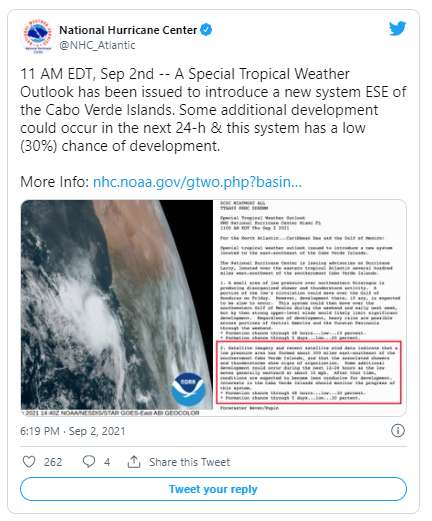Click the share upload arrow icon
Screen dimensions: 432x521
tap(134, 462)
